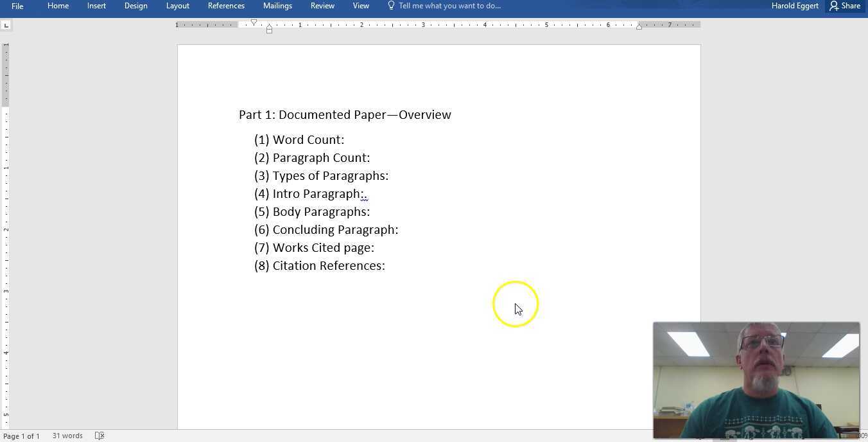Switch to the Home tab

click(58, 6)
